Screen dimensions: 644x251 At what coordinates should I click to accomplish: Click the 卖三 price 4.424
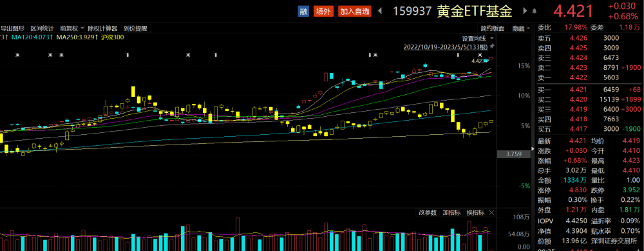click(578, 59)
